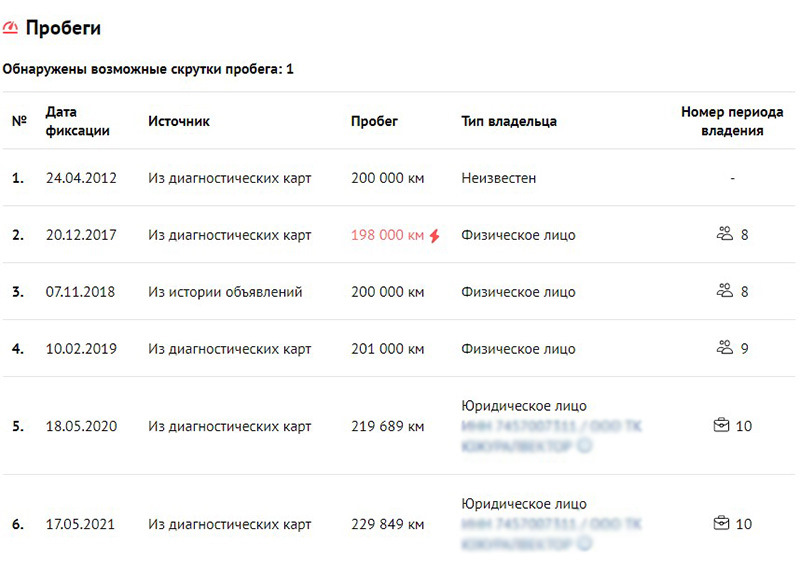Click the briefcase icon in row 5
The image size is (800, 572).
pos(721,426)
